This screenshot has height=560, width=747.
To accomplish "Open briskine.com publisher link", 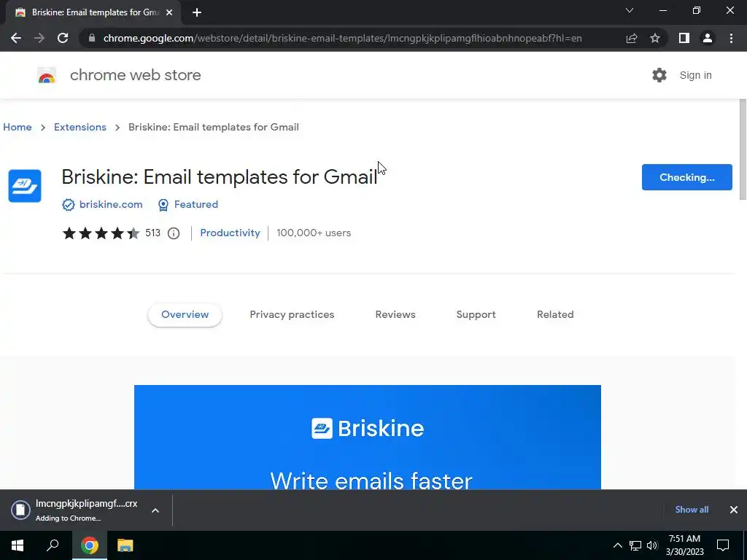I will coord(111,204).
